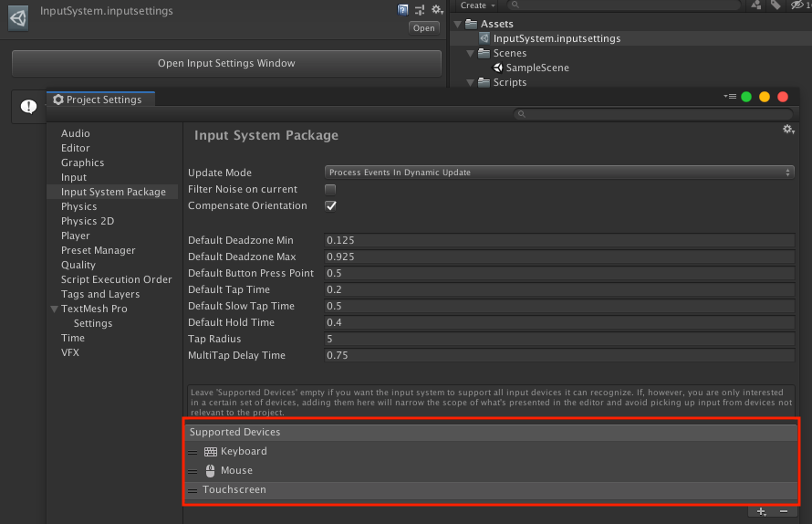Edit the Default Hold Time field
812x524 pixels.
[x=558, y=322]
